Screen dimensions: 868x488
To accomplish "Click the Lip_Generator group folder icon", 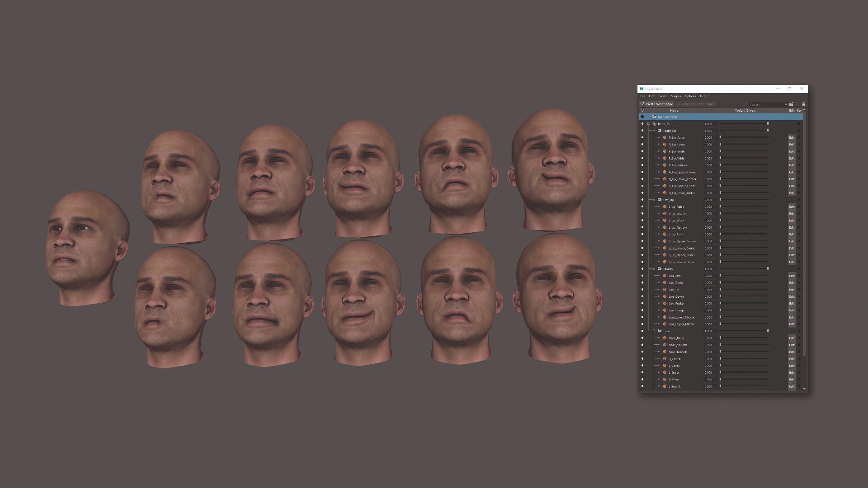I will click(654, 117).
